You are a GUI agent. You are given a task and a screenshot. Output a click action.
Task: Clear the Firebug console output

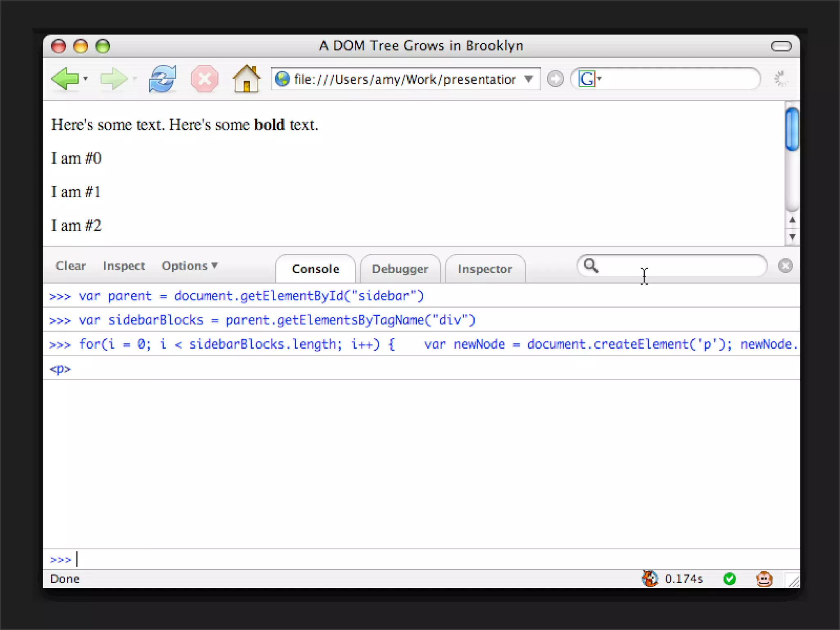[x=71, y=266]
